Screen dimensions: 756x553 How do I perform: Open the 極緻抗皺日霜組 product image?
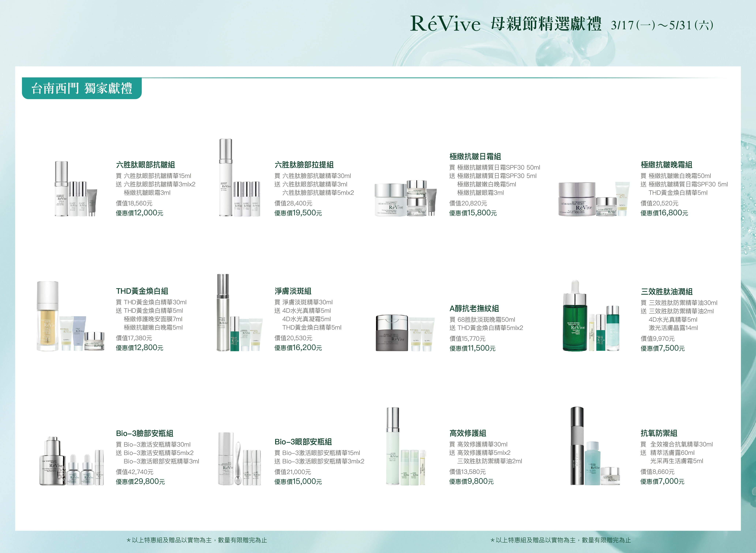pyautogui.click(x=406, y=198)
